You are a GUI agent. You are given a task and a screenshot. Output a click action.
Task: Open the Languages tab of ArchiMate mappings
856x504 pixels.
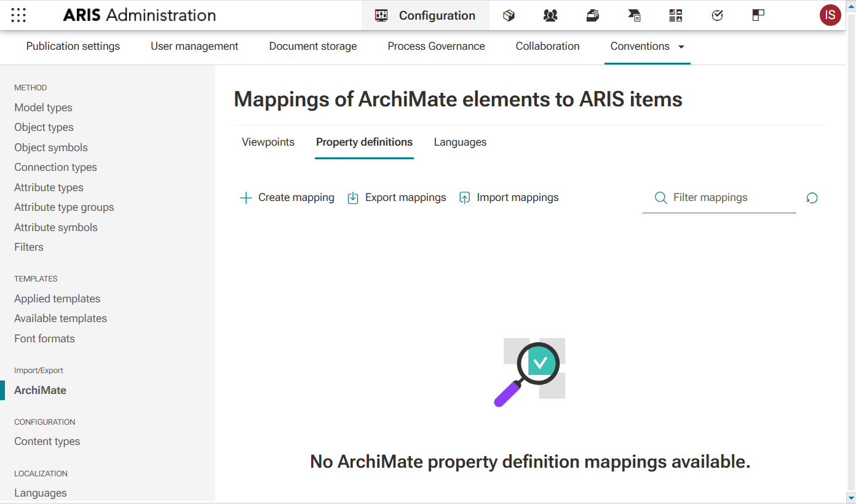[x=460, y=142]
